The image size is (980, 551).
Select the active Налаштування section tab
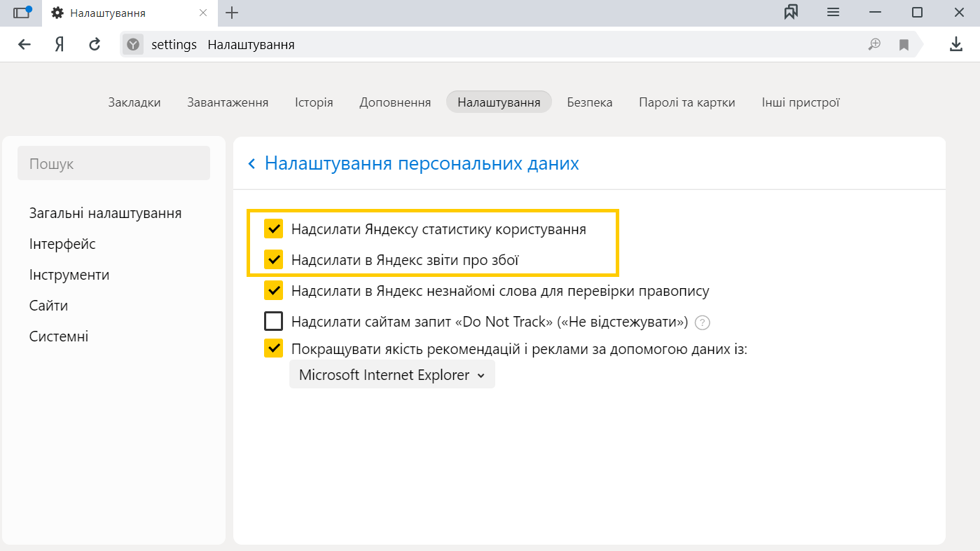coord(499,102)
